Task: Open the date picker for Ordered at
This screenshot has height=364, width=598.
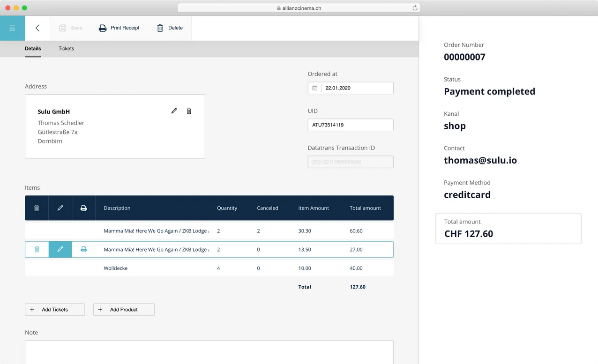Action: coord(314,88)
